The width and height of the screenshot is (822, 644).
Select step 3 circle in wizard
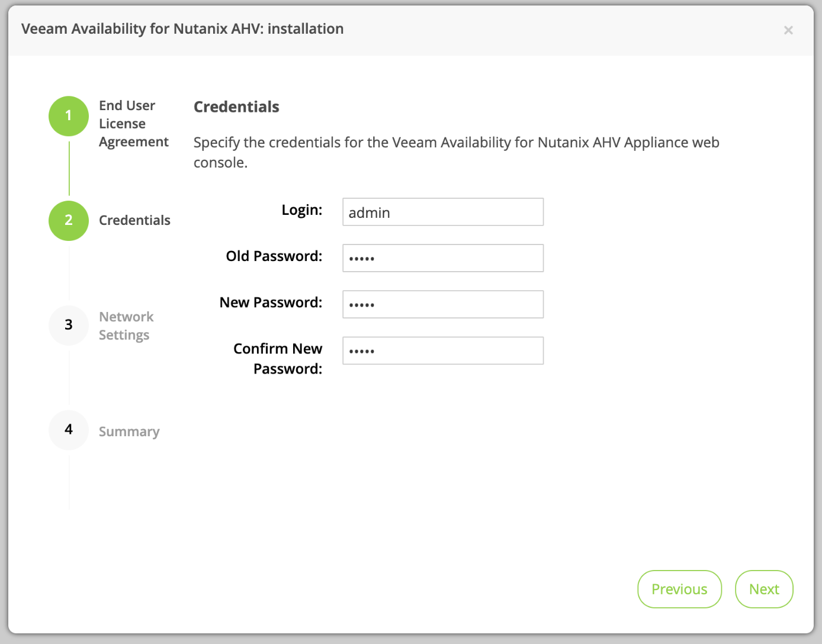[x=69, y=325]
